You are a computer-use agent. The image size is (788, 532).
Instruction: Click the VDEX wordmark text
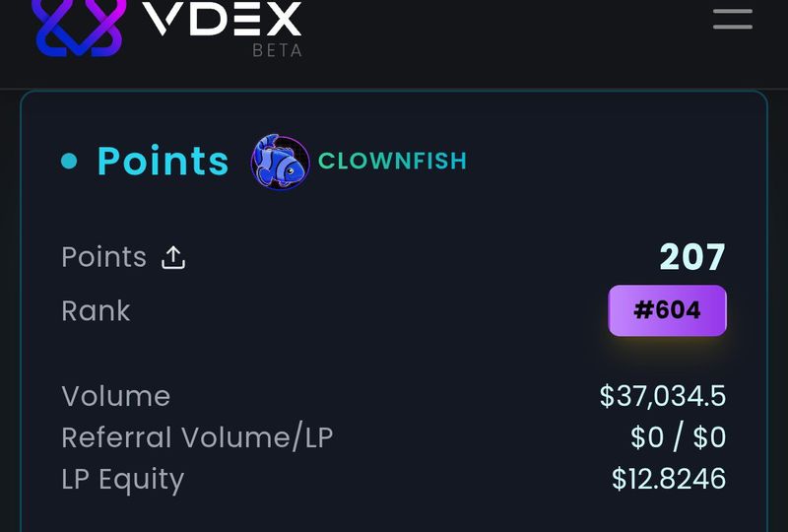click(x=223, y=19)
